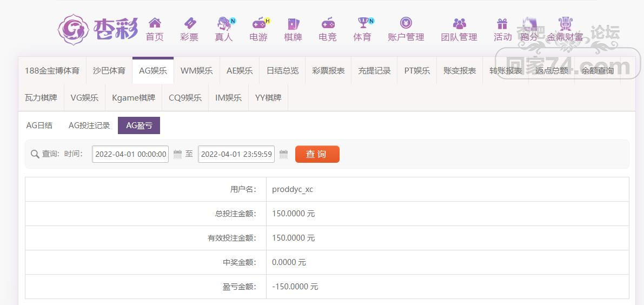Switch to the PT娱乐 tab
Image resolution: width=644 pixels, height=305 pixels.
tap(417, 71)
